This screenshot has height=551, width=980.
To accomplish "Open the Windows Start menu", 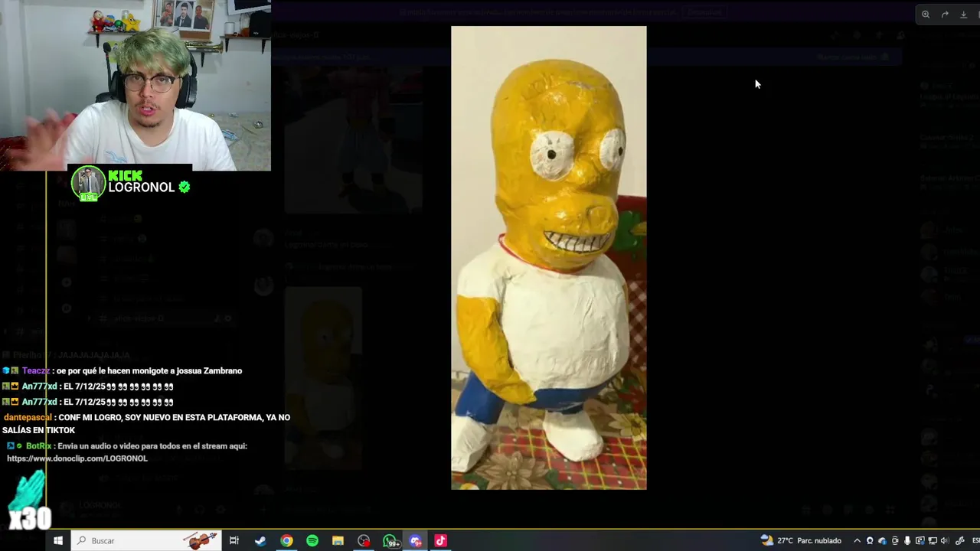I will [x=58, y=541].
